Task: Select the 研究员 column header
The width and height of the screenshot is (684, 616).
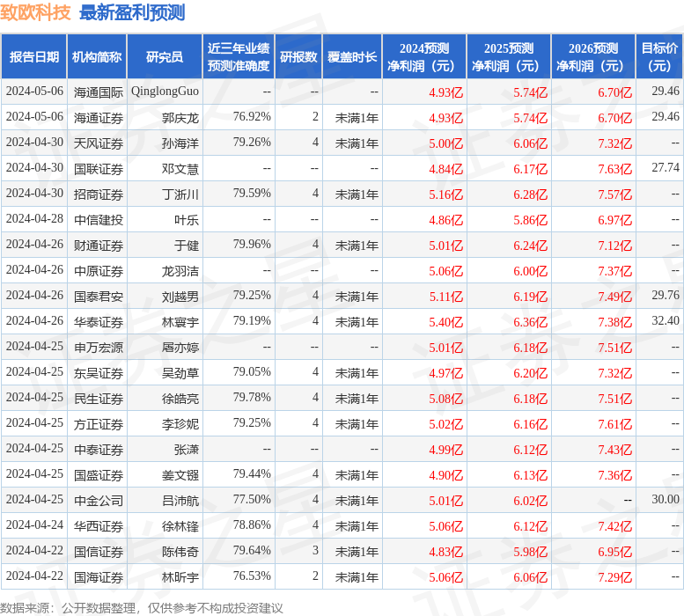Action: pos(165,56)
